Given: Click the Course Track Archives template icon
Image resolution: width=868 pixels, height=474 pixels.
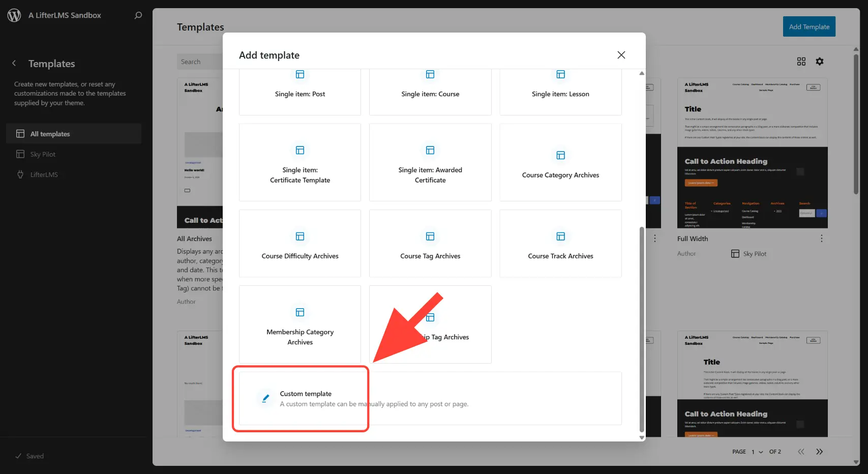Looking at the screenshot, I should click(x=560, y=236).
